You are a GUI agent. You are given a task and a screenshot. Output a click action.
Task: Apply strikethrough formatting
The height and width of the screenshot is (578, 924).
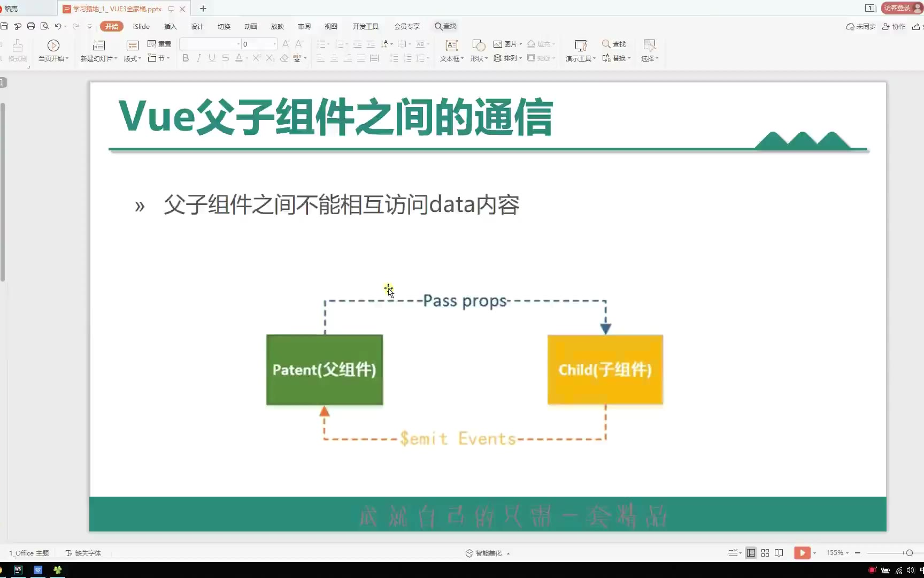click(226, 58)
